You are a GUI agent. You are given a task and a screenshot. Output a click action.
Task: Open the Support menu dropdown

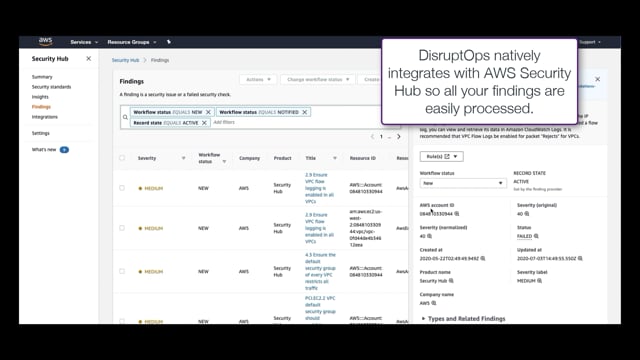(x=590, y=42)
